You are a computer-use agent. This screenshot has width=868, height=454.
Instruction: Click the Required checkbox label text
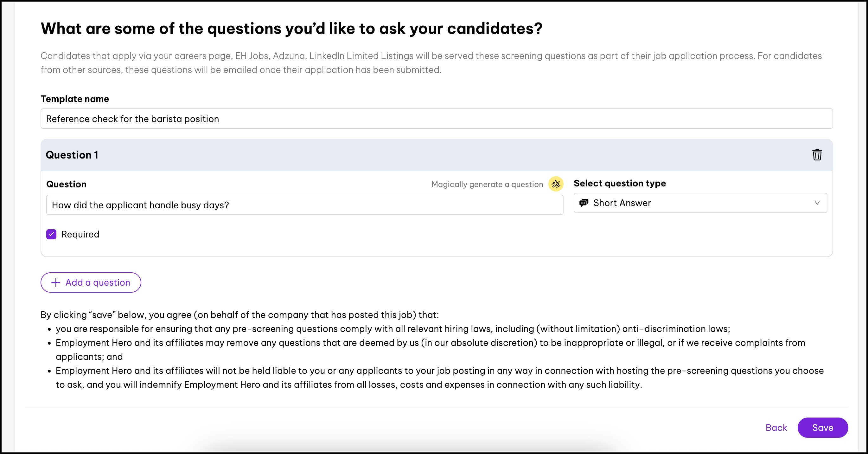[x=80, y=234]
